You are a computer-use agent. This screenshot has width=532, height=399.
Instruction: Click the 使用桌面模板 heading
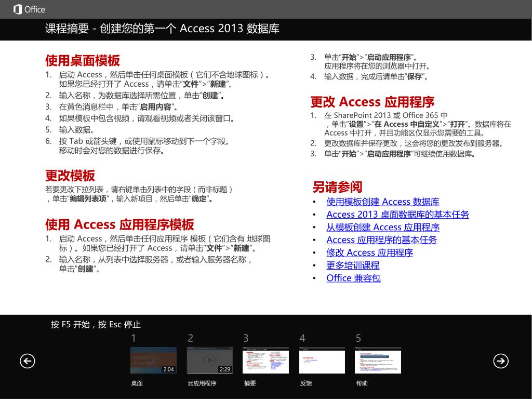click(83, 61)
